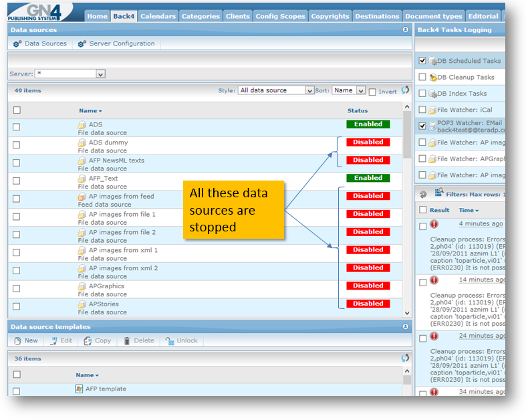Click the APGraphics data source icon
Image resolution: width=526 pixels, height=420 pixels.
[x=82, y=286]
